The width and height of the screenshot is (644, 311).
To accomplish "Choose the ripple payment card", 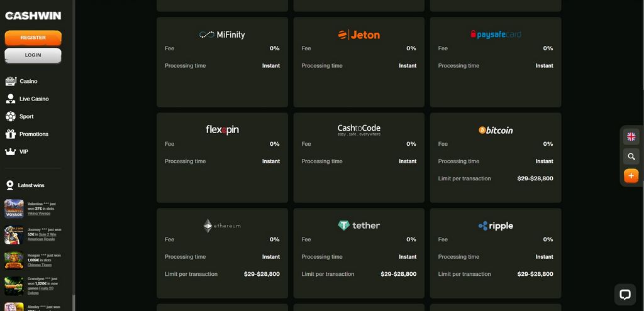I will (x=496, y=253).
